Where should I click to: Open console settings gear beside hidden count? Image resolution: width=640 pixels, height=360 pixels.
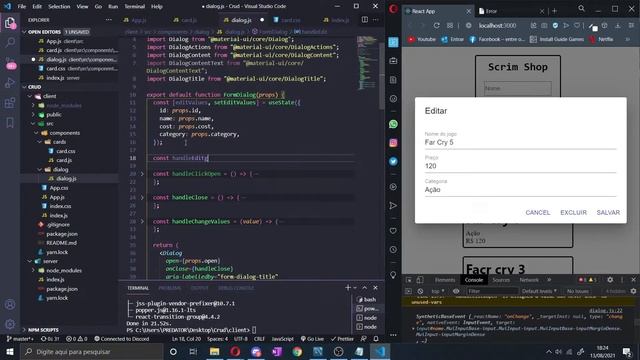633,291
